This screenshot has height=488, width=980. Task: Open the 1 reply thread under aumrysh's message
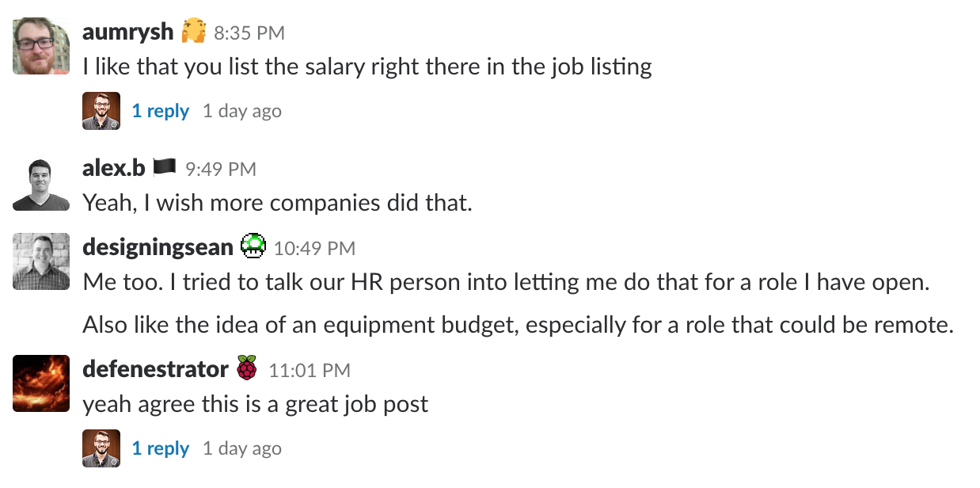tap(160, 111)
